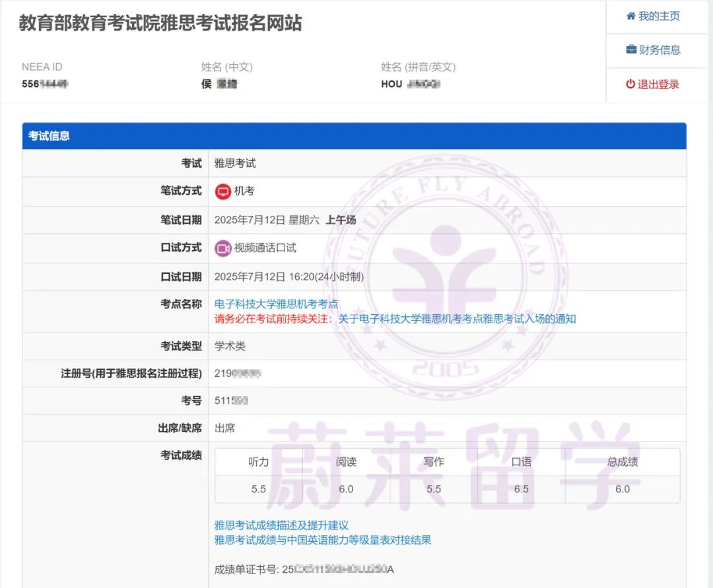The width and height of the screenshot is (713, 588).
Task: Click the purple video camera icon for 视频通话口试
Action: [223, 248]
